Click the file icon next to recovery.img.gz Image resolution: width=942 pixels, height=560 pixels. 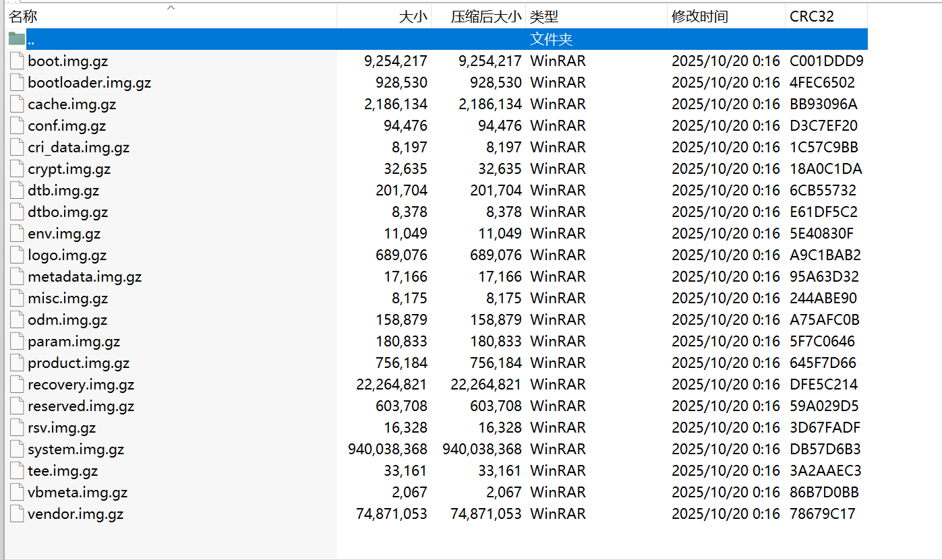pyautogui.click(x=16, y=384)
